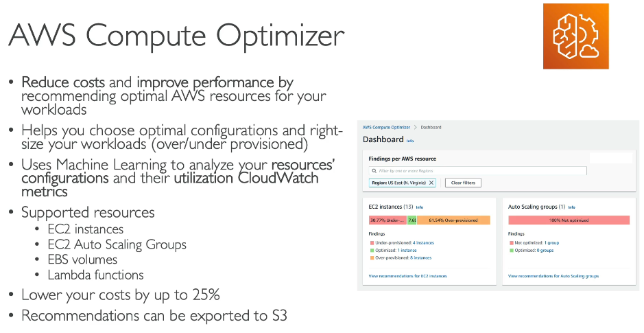Remove the Region: US East filter chip
The width and height of the screenshot is (644, 333).
(431, 183)
